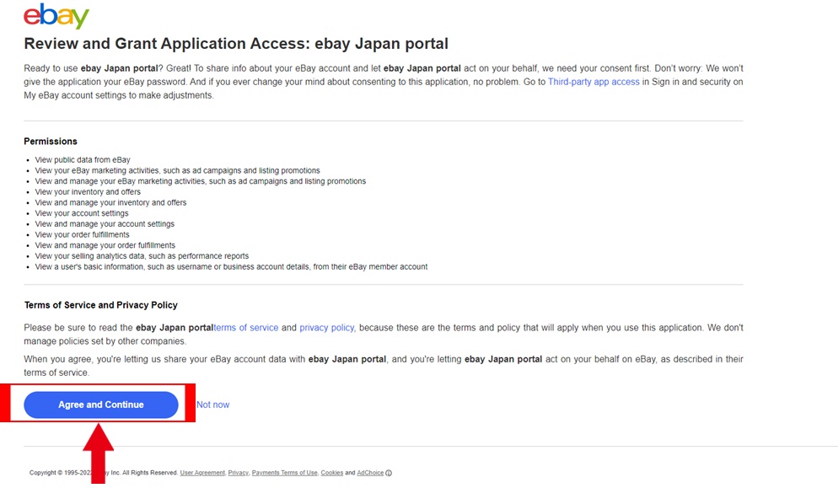The height and width of the screenshot is (504, 838).
Task: Choose the Not now link
Action: (x=212, y=405)
